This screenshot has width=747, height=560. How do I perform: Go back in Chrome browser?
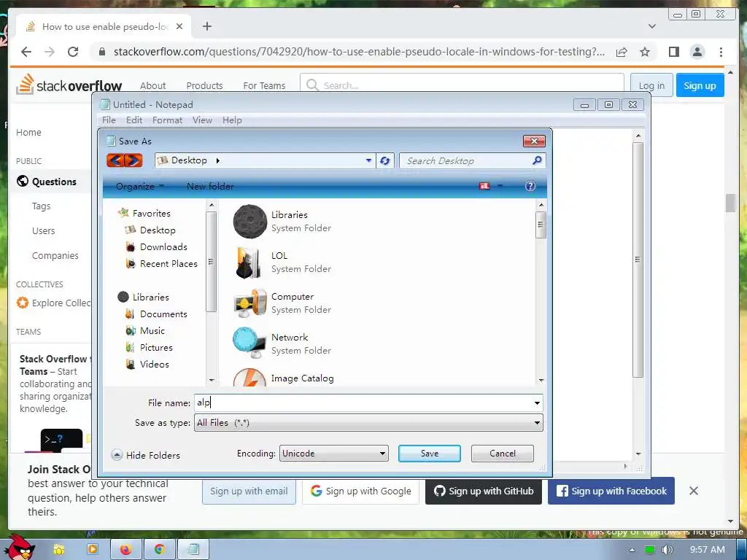pyautogui.click(x=26, y=52)
